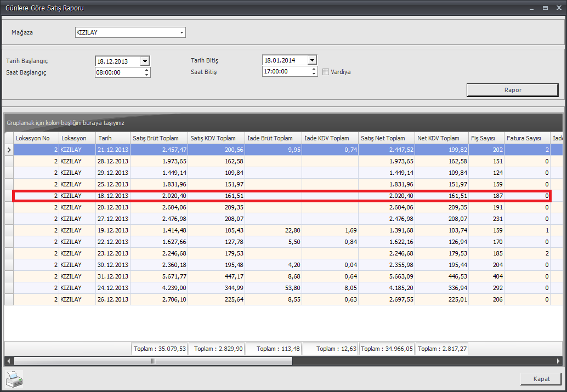
Task: Click the horizontal scrollbar left arrow
Action: [8, 361]
